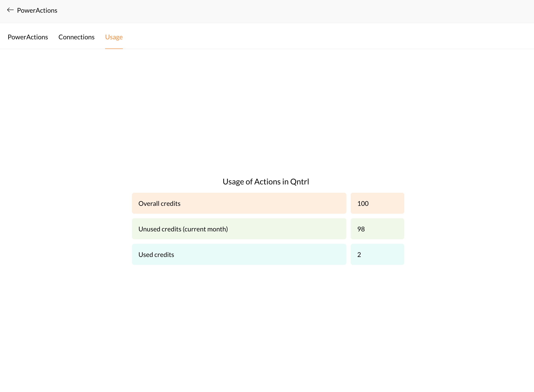
Task: Click the unused credits value 98
Action: 361,229
